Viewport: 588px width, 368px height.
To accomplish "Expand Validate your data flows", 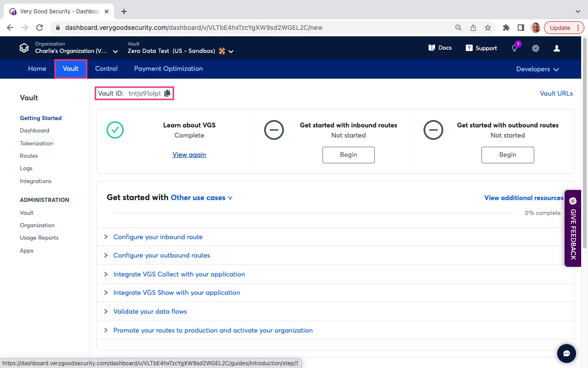I will 335,311.
